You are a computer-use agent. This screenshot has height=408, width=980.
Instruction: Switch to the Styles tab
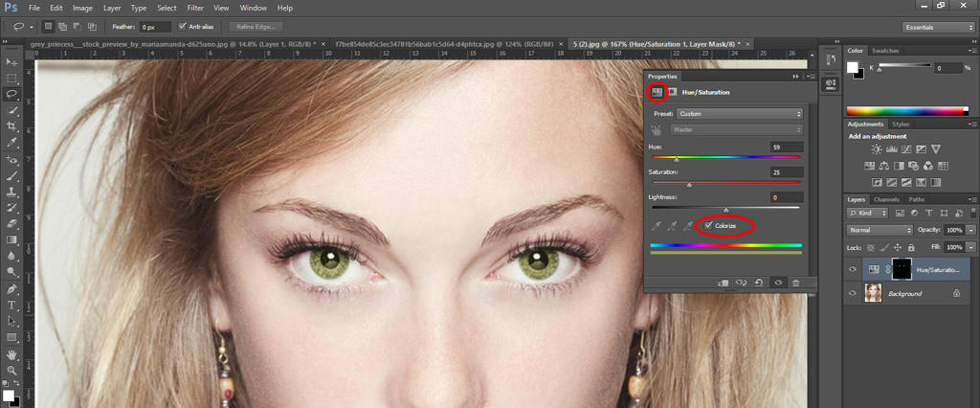tap(901, 124)
